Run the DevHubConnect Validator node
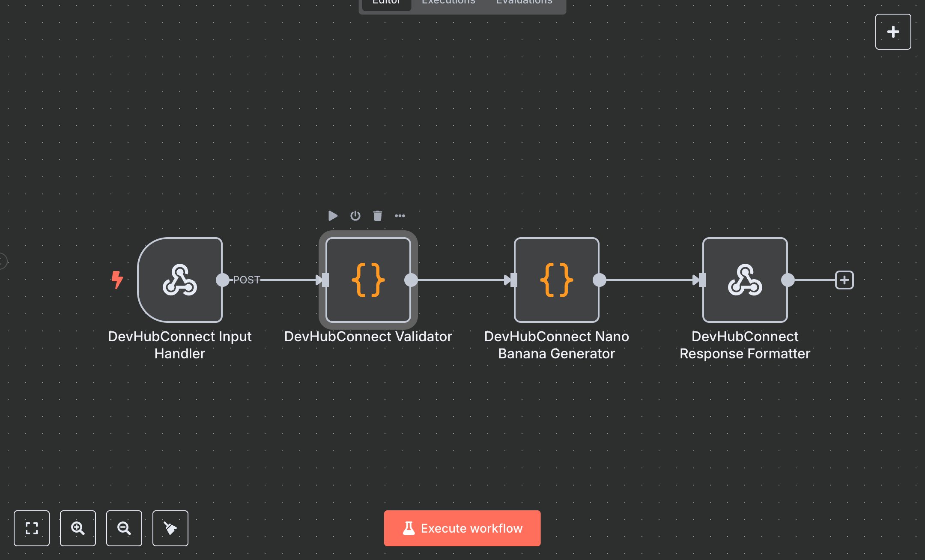This screenshot has width=925, height=560. [333, 215]
